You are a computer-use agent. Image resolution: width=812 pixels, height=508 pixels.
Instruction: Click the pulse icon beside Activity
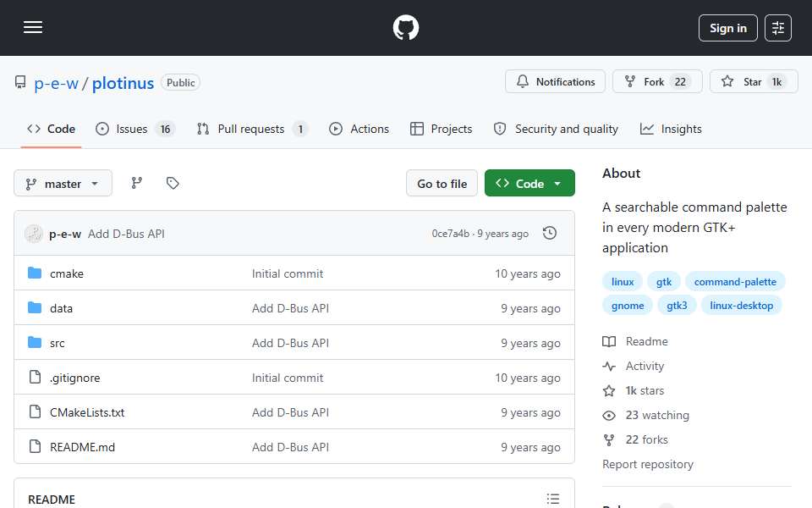click(x=609, y=366)
